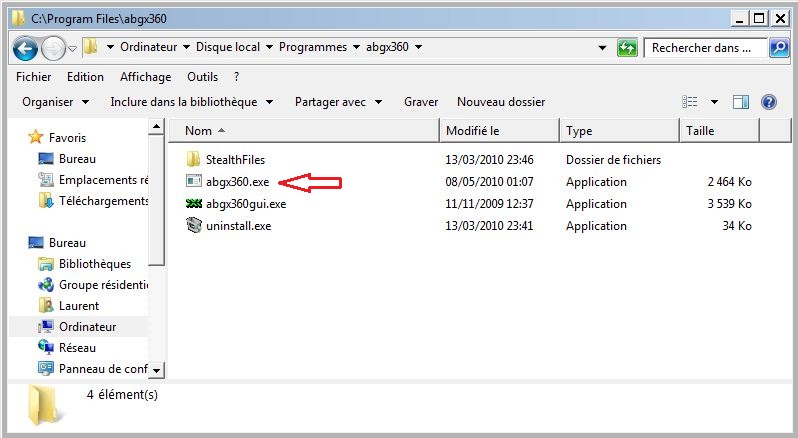The height and width of the screenshot is (438, 798).
Task: Sort by the Type column header
Action: (x=619, y=131)
